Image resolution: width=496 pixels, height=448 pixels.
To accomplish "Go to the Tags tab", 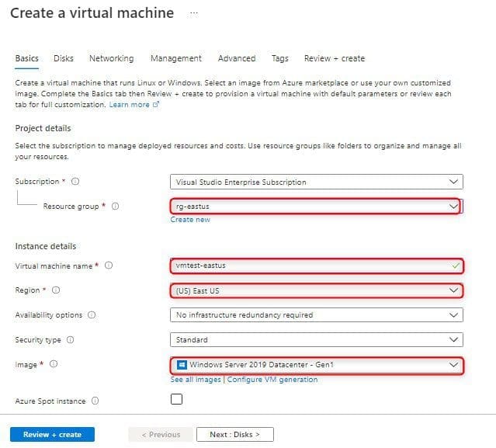I will (280, 58).
